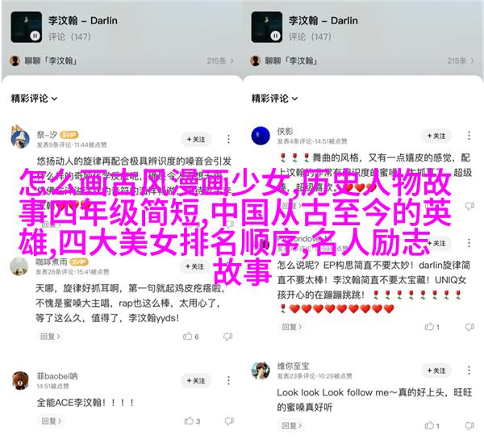Open more options for 祭-汐 comment
The image size is (484, 448).
[228, 139]
